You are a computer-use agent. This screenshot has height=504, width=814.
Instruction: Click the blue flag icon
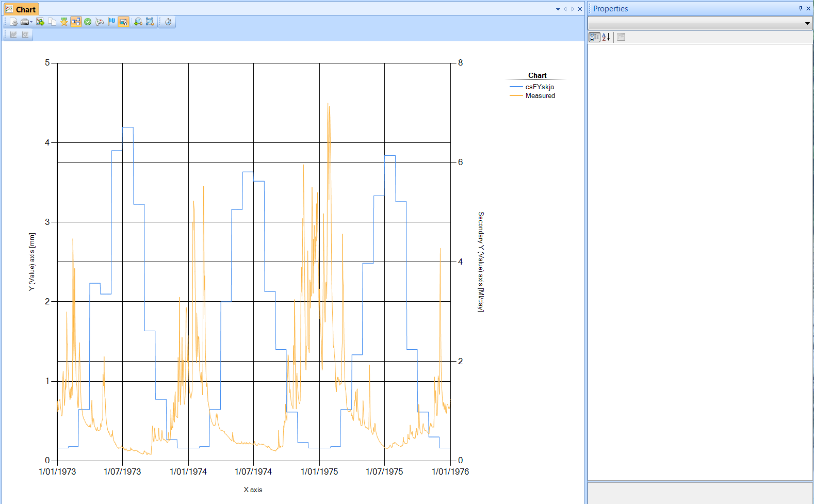tap(111, 22)
